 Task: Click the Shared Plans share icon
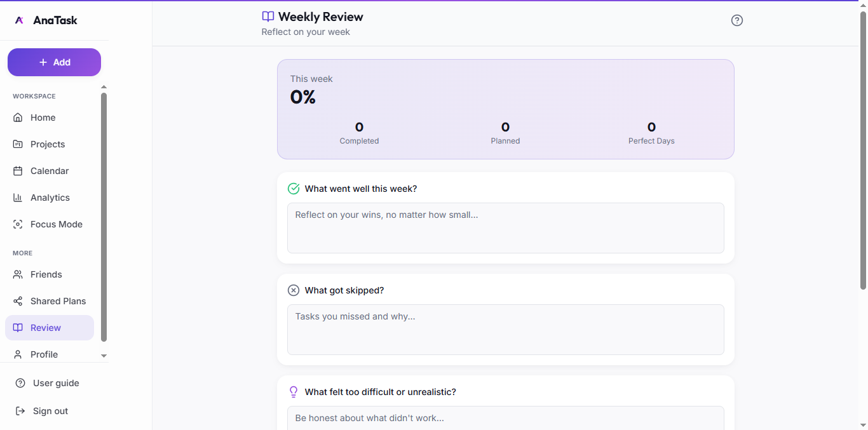pos(18,301)
